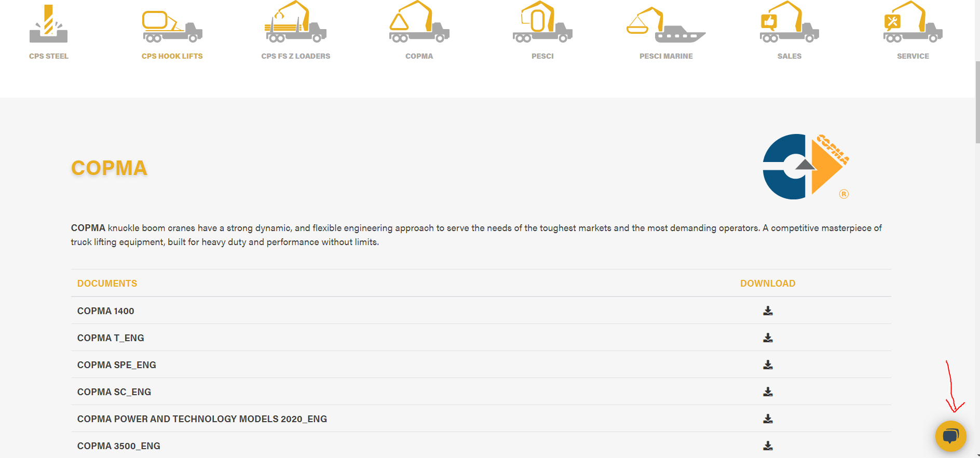Viewport: 980px width, 458px height.
Task: Download the COPMA SPE_ENG document
Action: tap(768, 365)
